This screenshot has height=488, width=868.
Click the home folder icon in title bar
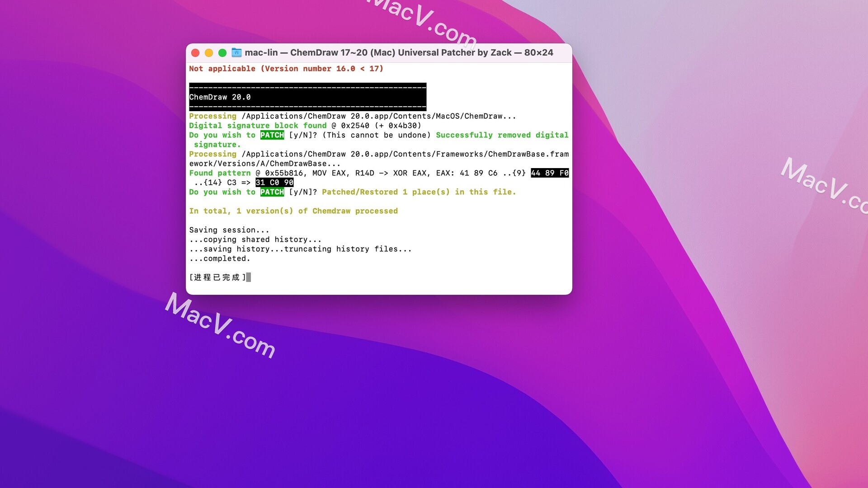(x=236, y=52)
